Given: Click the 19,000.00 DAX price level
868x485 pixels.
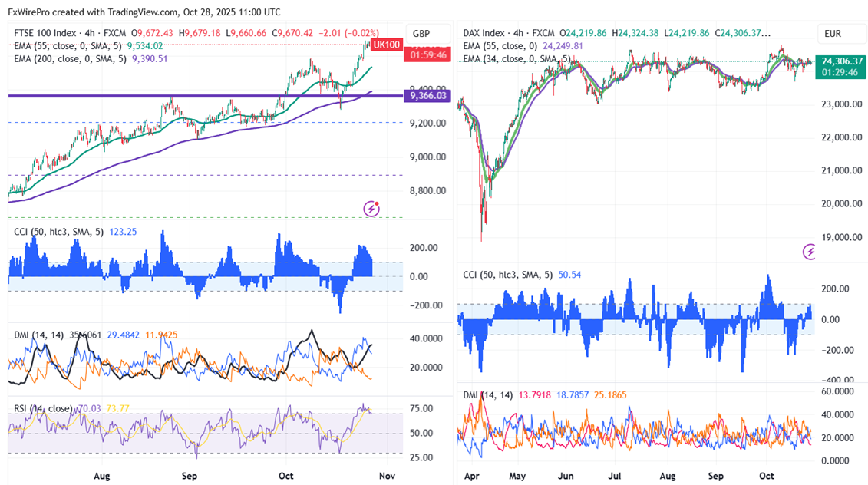Looking at the screenshot, I should tap(841, 237).
